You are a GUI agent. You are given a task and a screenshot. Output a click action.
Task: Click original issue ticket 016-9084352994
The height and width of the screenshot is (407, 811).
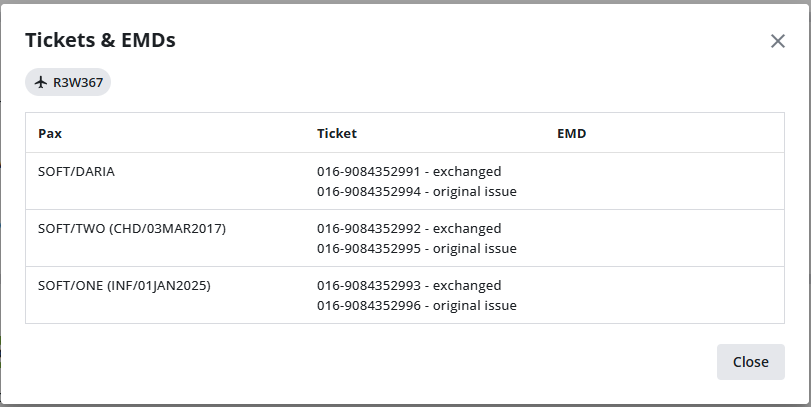[x=416, y=191]
